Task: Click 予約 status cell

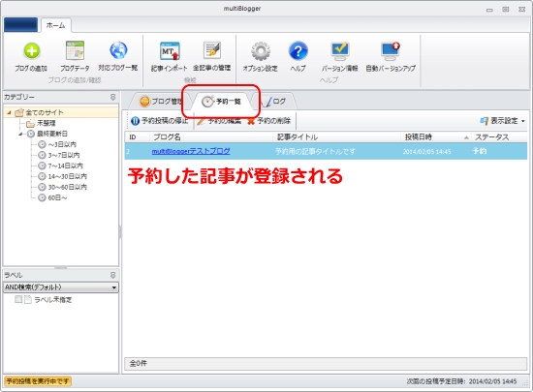Action: click(x=480, y=151)
